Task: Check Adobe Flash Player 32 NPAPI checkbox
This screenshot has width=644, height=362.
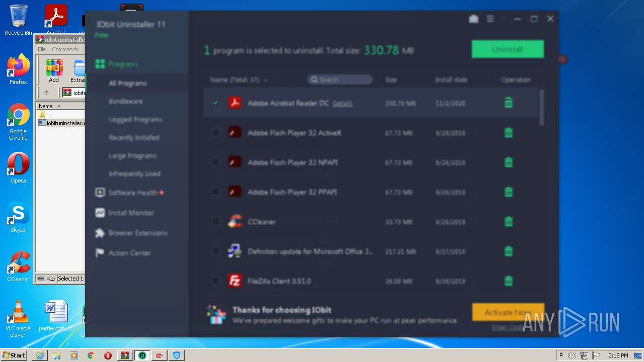Action: [x=216, y=162]
